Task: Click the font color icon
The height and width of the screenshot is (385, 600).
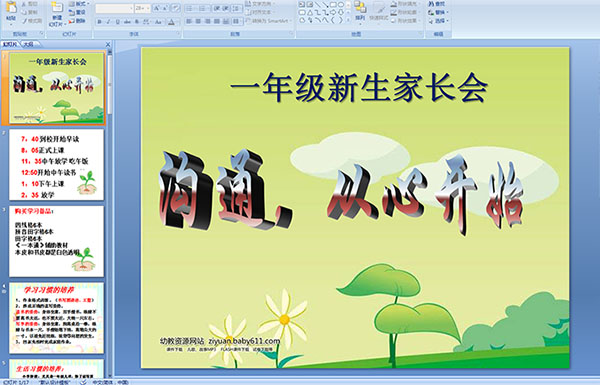Action: 172,22
